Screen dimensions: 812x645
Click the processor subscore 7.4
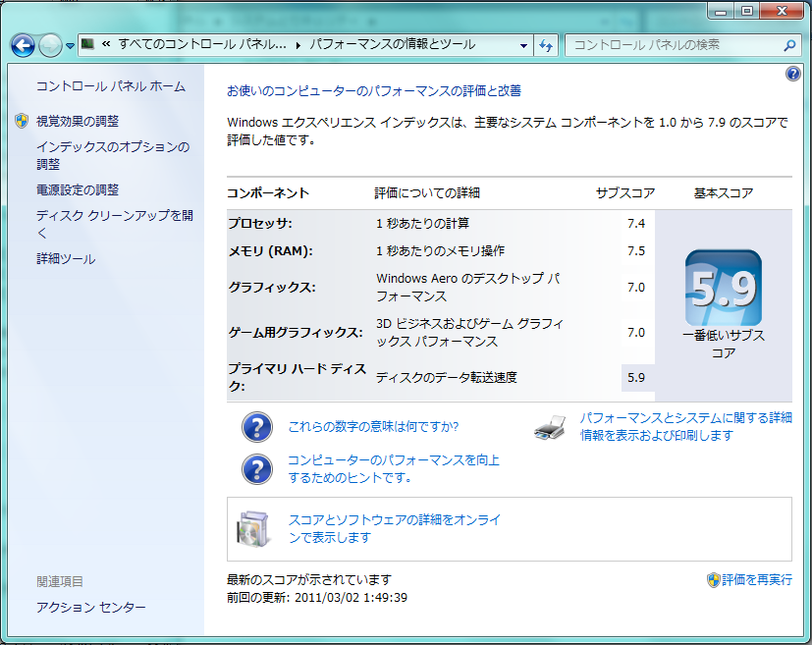click(x=636, y=223)
